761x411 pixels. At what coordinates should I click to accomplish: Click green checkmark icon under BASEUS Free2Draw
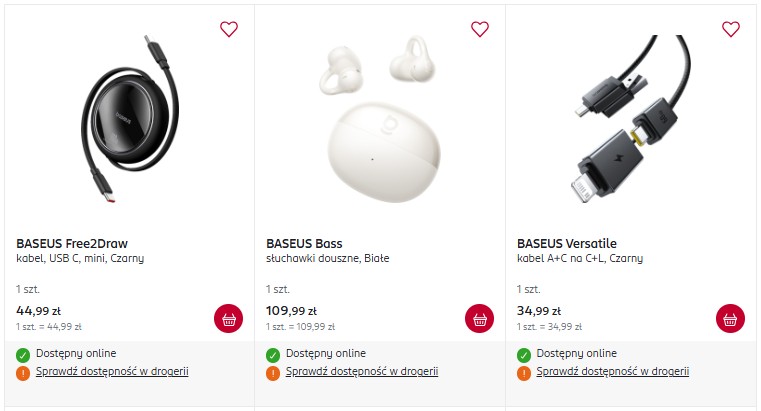coord(23,355)
